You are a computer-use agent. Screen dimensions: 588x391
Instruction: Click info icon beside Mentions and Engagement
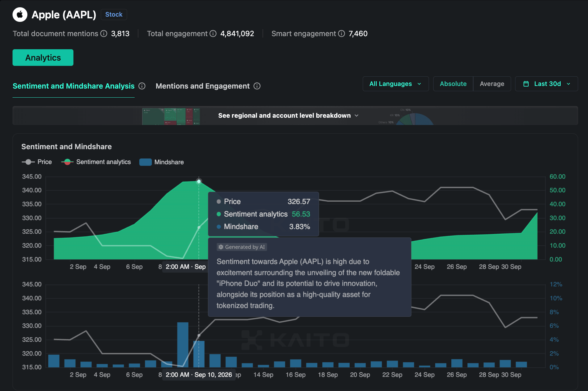[x=257, y=86]
